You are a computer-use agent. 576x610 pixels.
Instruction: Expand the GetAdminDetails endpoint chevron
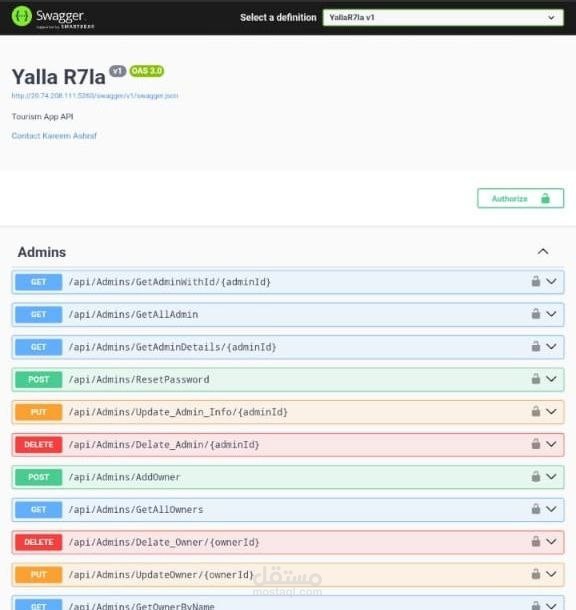pos(551,346)
